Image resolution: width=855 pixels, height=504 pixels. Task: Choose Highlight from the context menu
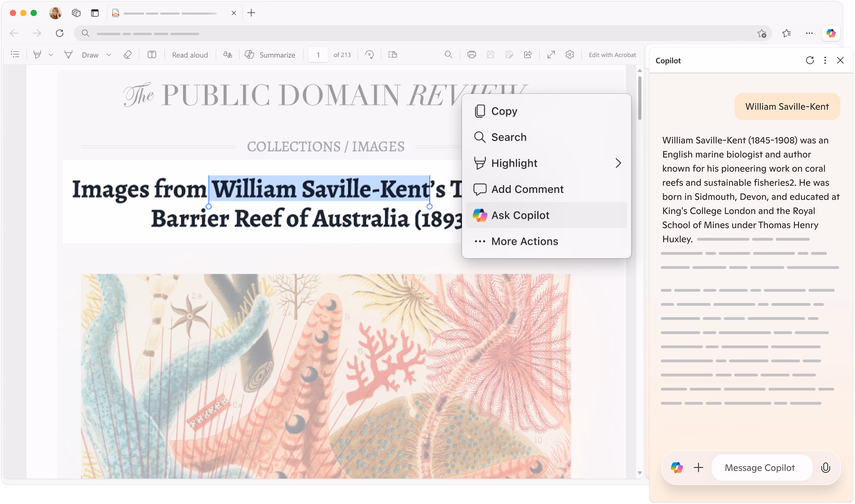click(546, 163)
